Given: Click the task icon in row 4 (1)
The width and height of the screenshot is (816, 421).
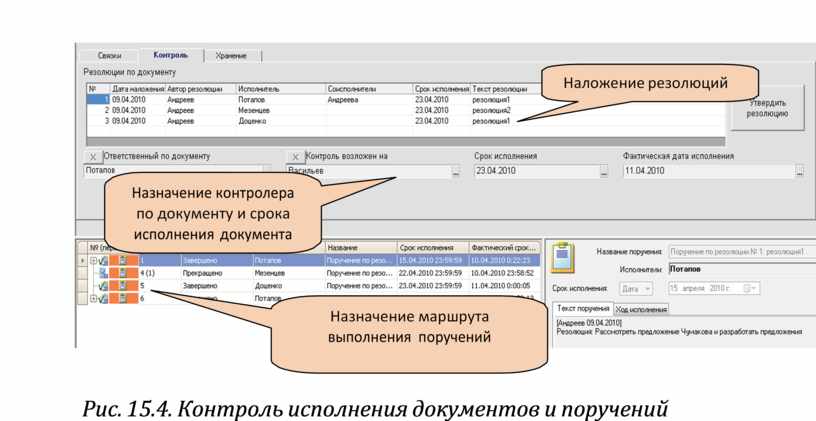Looking at the screenshot, I should click(x=104, y=272).
